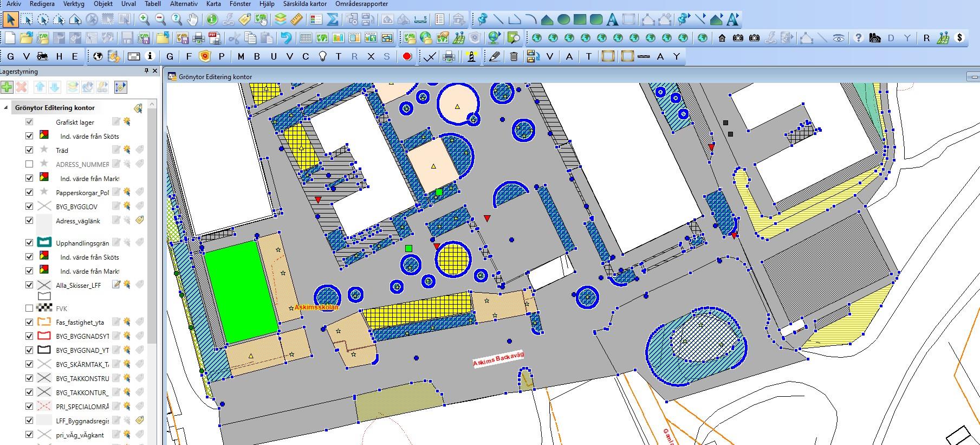The image size is (980, 445).
Task: Select the ruler measuring tool
Action: [x=296, y=20]
